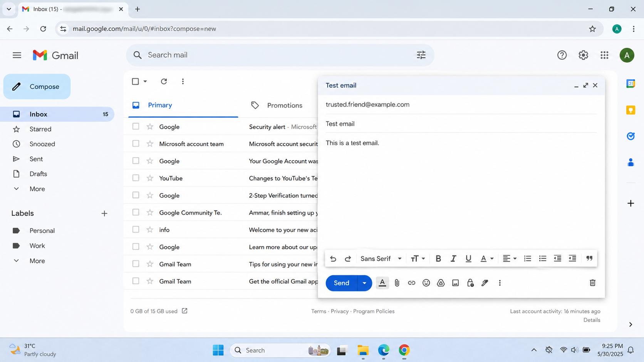Apply bold formatting to text
The image size is (644, 362).
tap(438, 259)
